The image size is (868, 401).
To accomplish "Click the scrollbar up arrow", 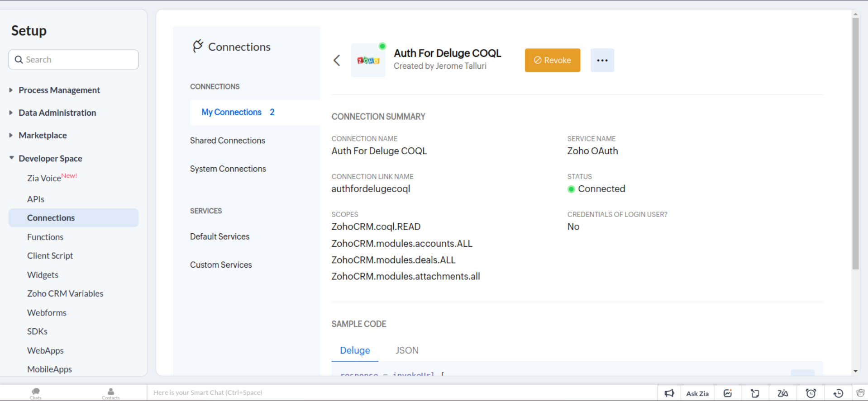I will point(855,14).
